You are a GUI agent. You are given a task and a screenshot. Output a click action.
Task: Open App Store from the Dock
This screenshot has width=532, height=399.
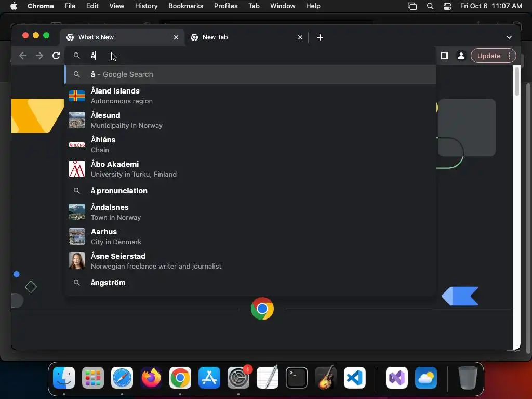pos(209,378)
